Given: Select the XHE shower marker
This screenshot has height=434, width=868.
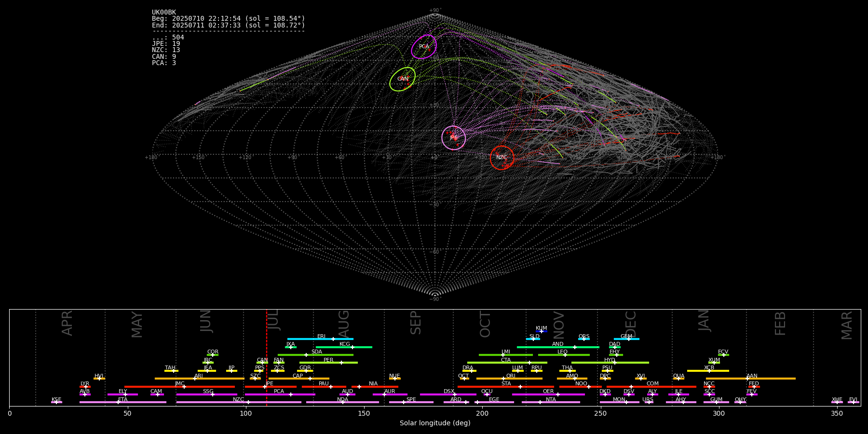Looking at the screenshot, I should point(837,402).
